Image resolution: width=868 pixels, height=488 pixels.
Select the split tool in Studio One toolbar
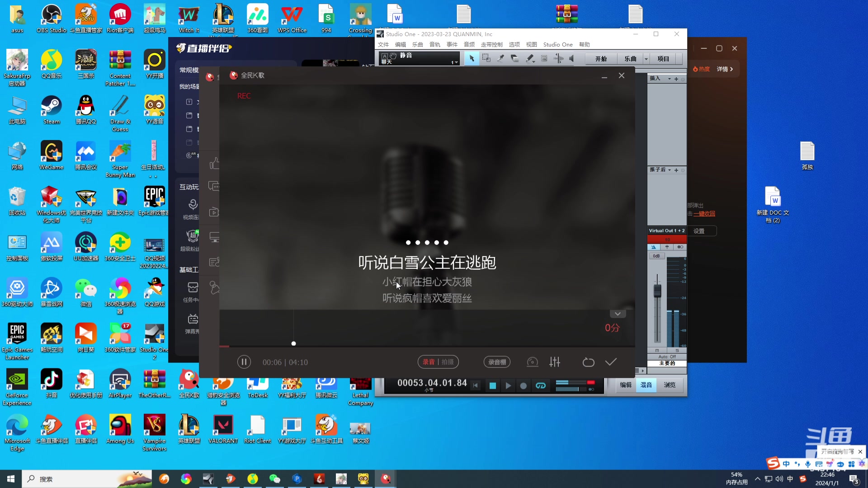tap(500, 58)
